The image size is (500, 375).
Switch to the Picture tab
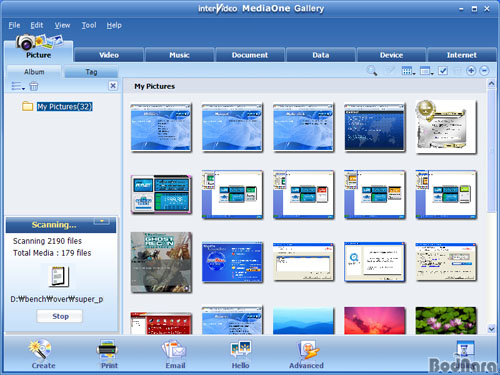(x=38, y=52)
